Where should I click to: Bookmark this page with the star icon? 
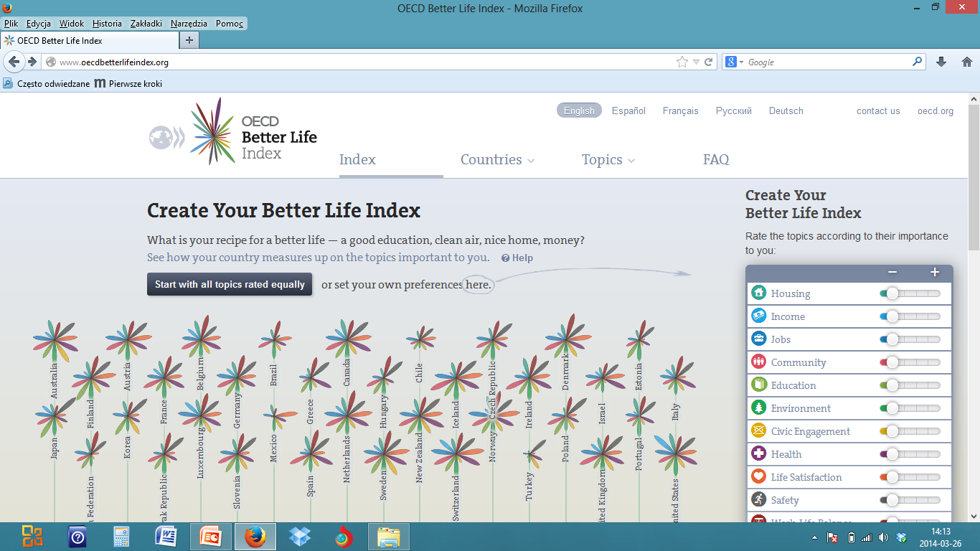point(682,62)
